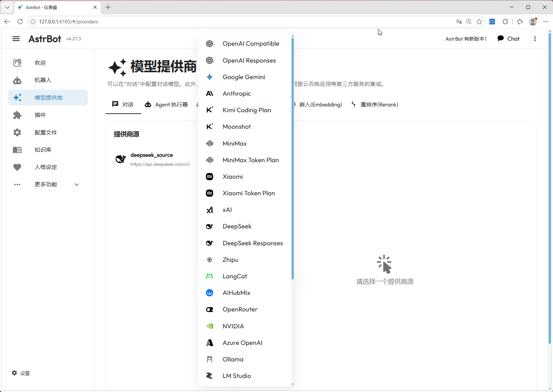Reload the page with refresh button

pos(20,22)
